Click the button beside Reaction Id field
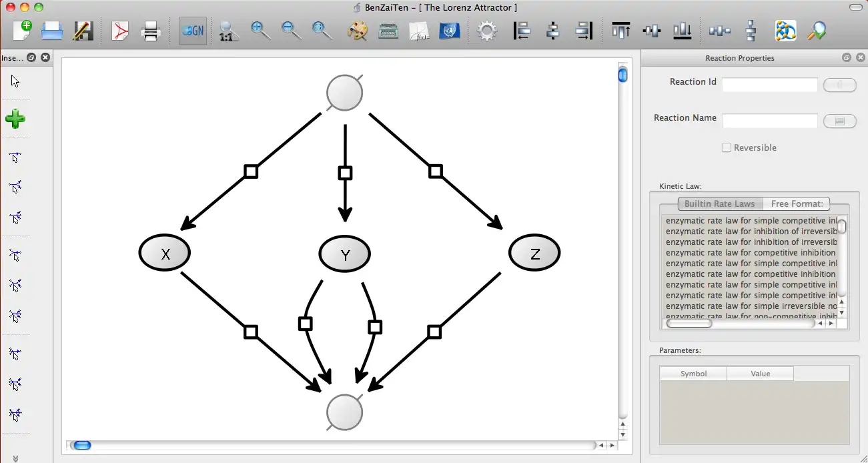 point(840,85)
